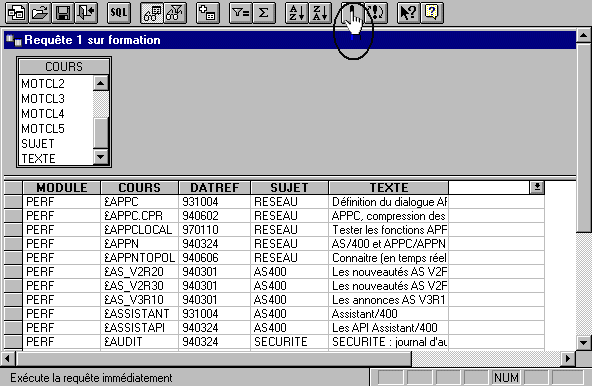Click the £APPNTOPOL cell
Screen dimensions: 592x386
[x=139, y=258]
